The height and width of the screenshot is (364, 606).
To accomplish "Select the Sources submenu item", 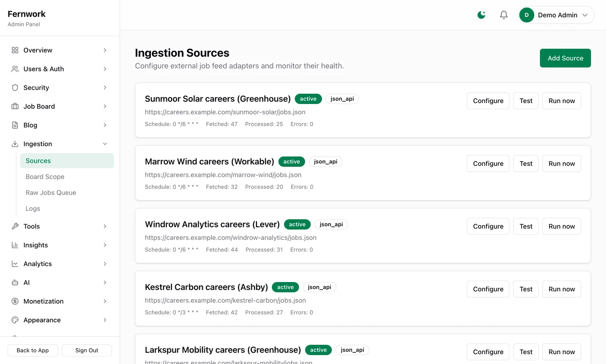I will [67, 161].
